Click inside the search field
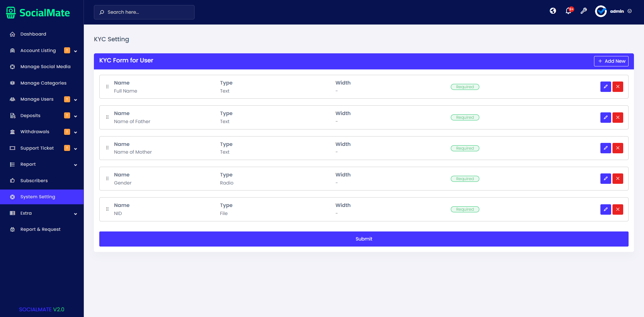 pos(144,12)
